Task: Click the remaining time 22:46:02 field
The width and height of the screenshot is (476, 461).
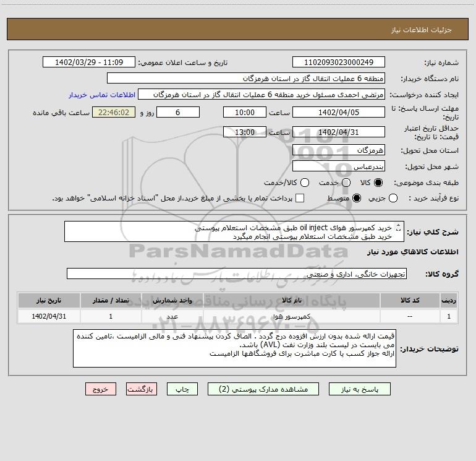Action: [114, 112]
